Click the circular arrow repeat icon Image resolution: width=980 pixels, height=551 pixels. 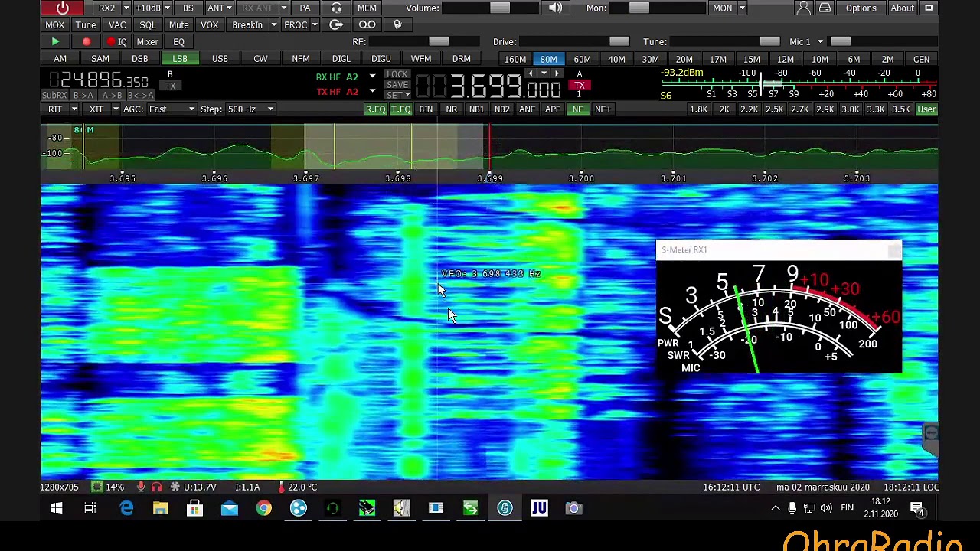click(335, 24)
